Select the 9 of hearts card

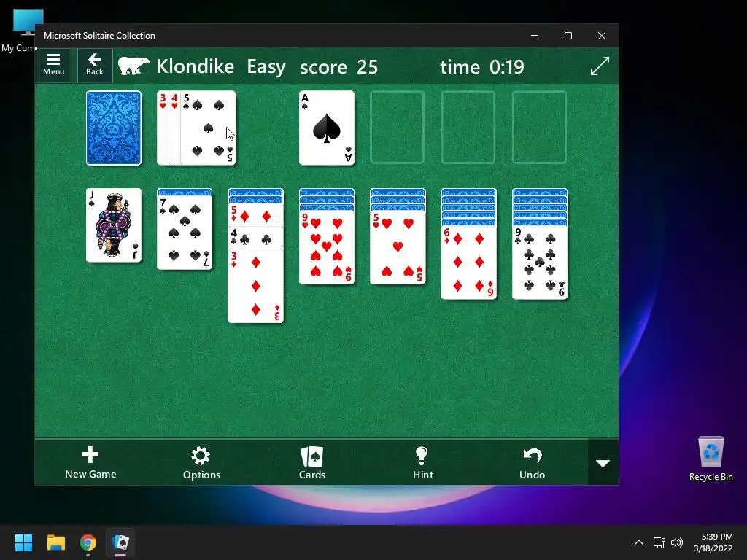point(327,248)
